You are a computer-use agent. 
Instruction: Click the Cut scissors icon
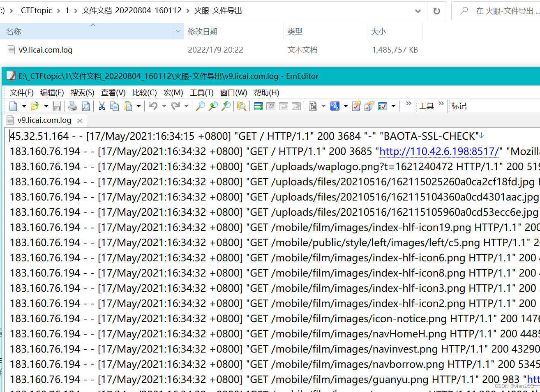coord(102,106)
